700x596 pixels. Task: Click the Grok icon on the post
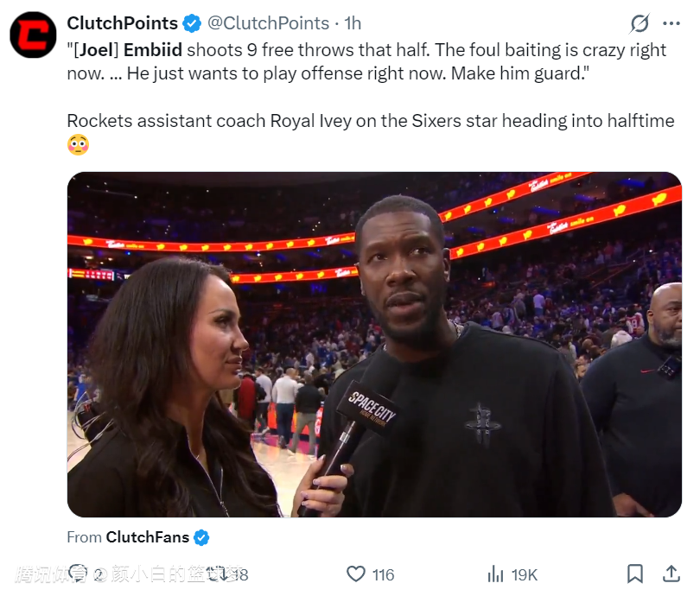pos(640,23)
